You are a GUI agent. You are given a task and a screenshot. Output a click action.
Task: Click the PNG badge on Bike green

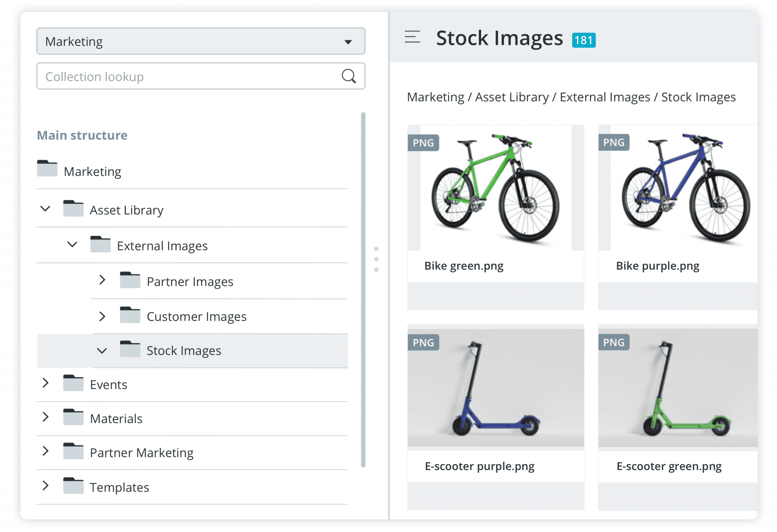click(423, 143)
